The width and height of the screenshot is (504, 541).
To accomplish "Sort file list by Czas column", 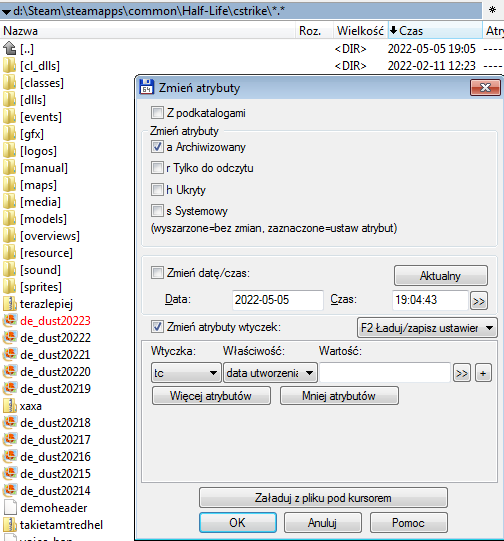I will 435,31.
